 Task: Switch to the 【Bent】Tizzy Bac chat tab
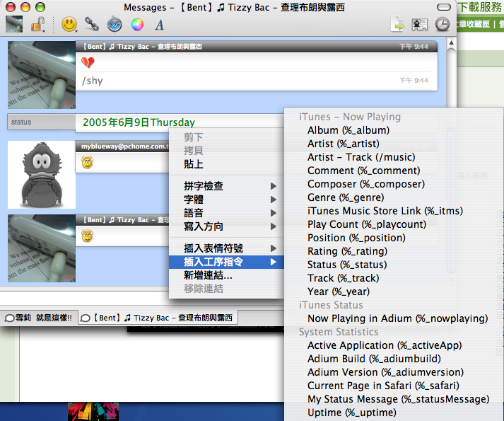tap(158, 318)
